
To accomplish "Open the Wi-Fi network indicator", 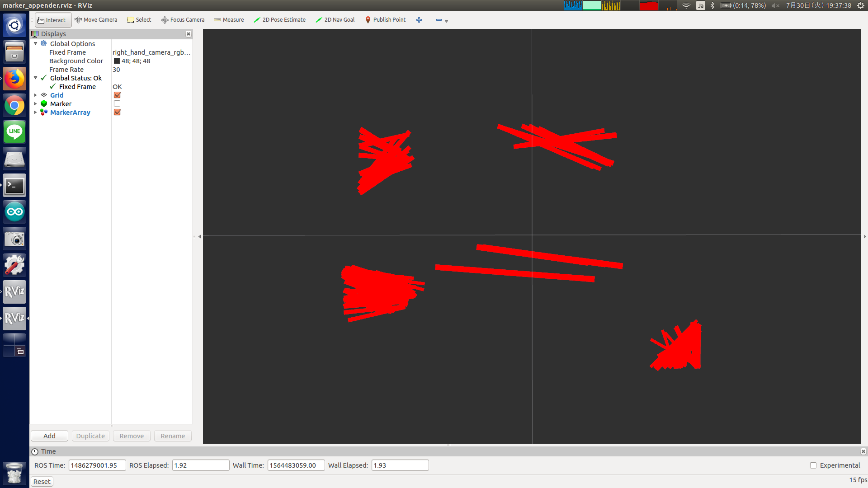I will coord(686,5).
